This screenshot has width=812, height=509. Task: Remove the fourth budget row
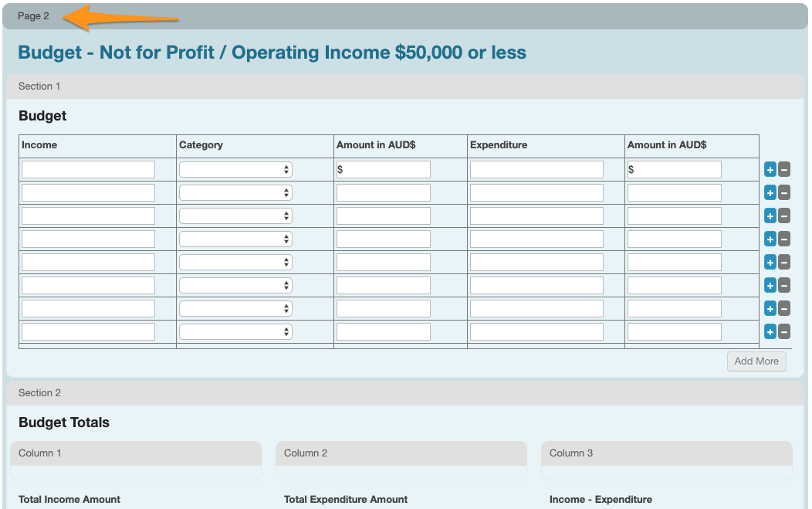[783, 239]
